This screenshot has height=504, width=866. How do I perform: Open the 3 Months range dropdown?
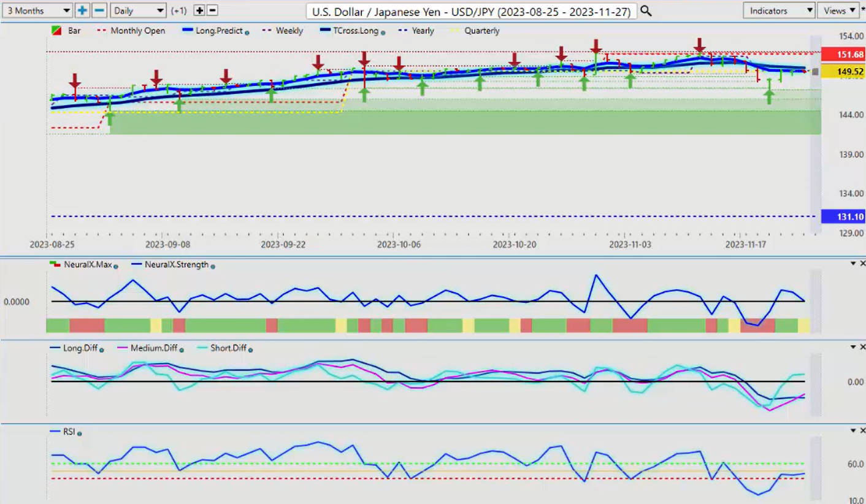[37, 10]
